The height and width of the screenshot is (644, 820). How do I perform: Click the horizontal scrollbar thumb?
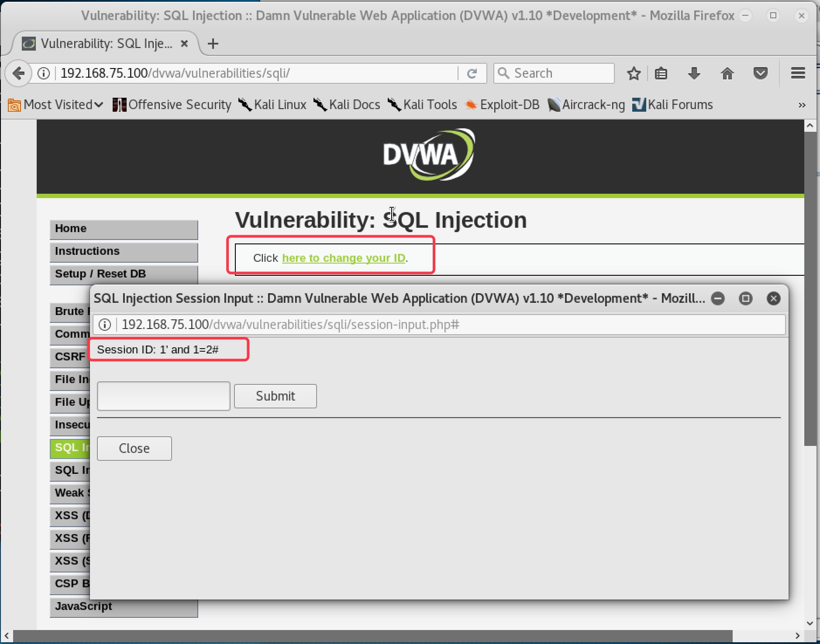(373, 636)
